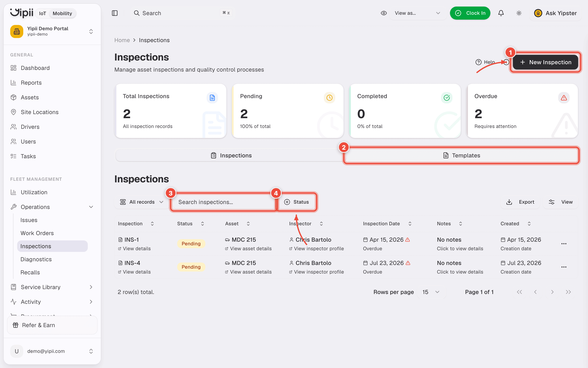Sort by Inspection column
The width and height of the screenshot is (588, 368).
pyautogui.click(x=136, y=224)
